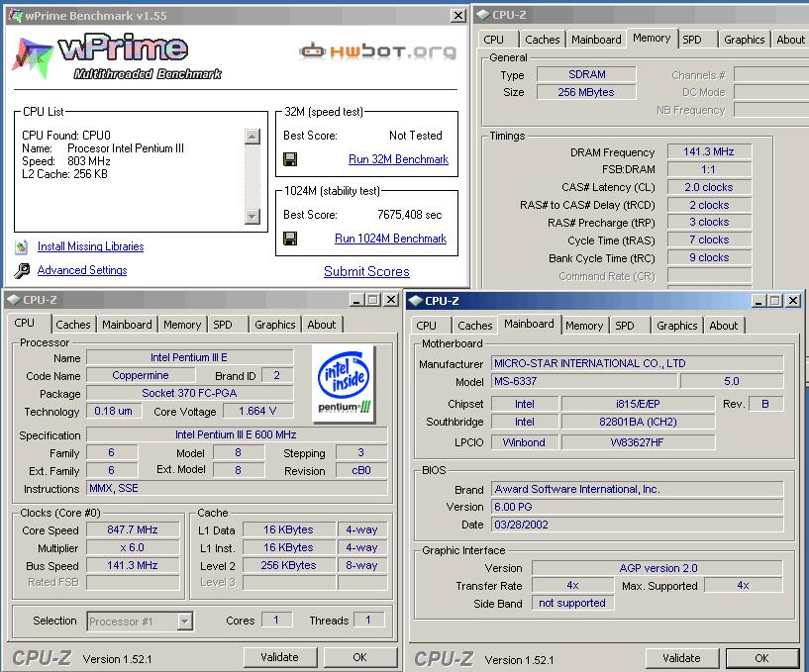The height and width of the screenshot is (672, 809).
Task: Click the magnifier icon beside Advanced Settings
Action: pos(22,271)
